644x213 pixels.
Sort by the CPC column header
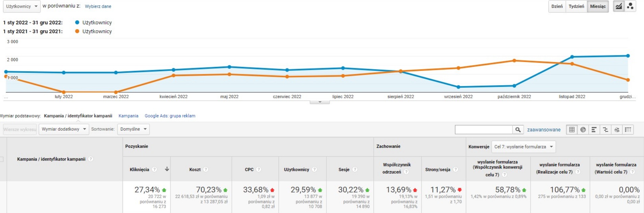coord(249,169)
